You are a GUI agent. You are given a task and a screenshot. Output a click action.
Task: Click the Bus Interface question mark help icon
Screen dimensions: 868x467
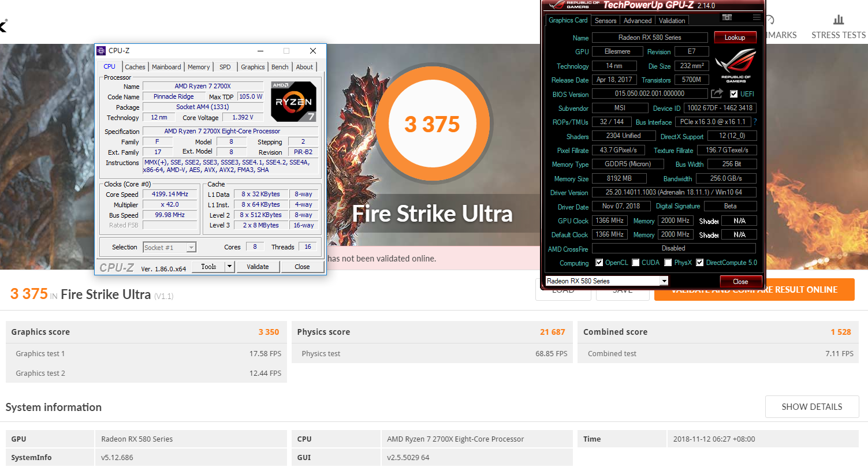pos(755,122)
